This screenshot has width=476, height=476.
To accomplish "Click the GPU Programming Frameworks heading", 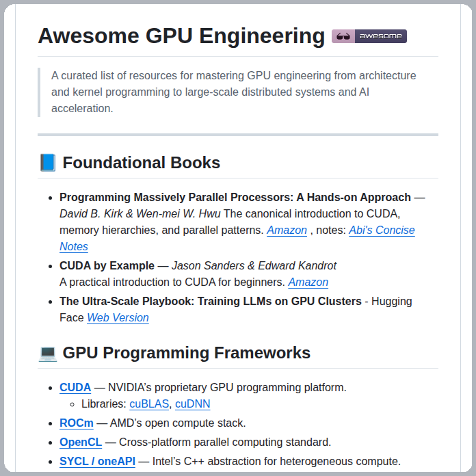I will 187,353.
